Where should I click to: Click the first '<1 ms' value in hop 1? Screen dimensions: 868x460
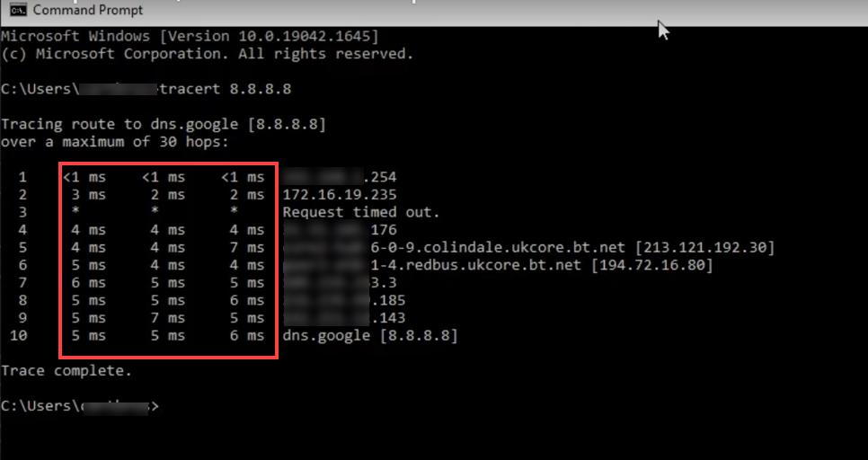click(84, 177)
